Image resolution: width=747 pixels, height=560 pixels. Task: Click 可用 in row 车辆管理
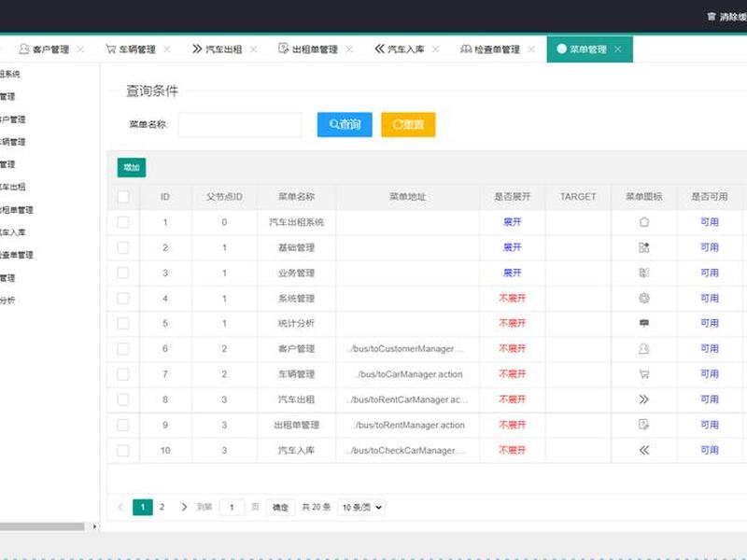tap(710, 374)
